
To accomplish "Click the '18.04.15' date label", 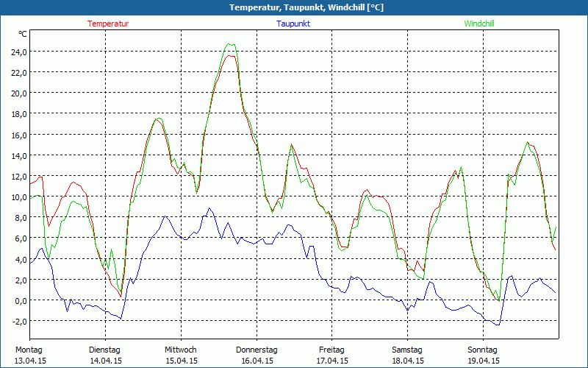I will (x=408, y=361).
